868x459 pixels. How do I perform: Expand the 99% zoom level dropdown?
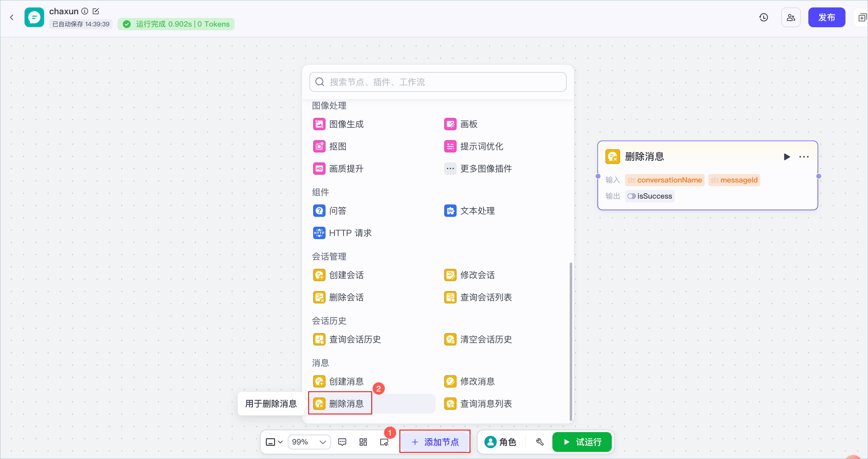pos(309,442)
